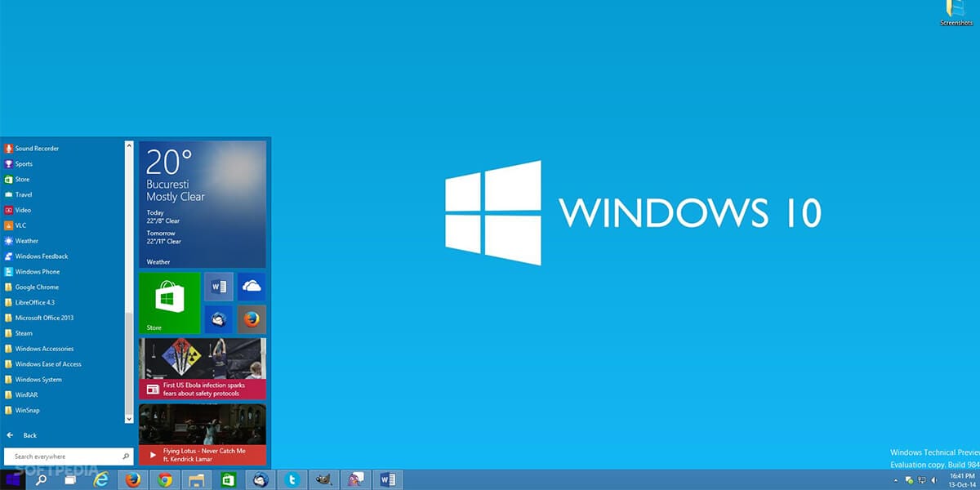Open the green Store tile

167,302
